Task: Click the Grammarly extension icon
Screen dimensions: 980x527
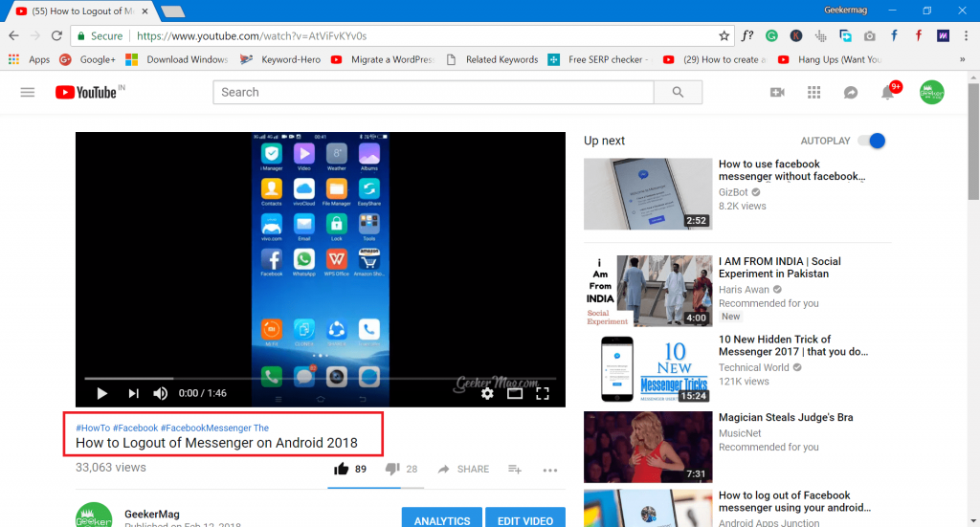Action: pos(772,36)
